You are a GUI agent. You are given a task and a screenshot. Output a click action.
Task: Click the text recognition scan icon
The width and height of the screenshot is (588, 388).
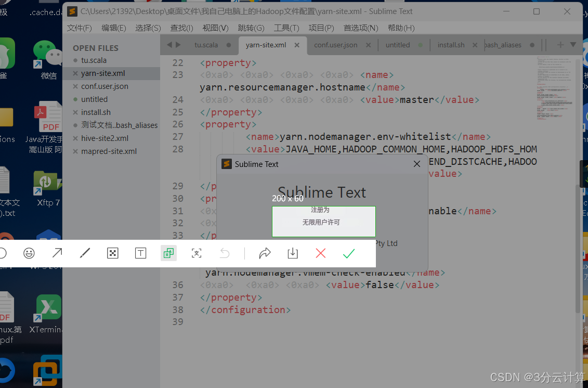coord(197,253)
